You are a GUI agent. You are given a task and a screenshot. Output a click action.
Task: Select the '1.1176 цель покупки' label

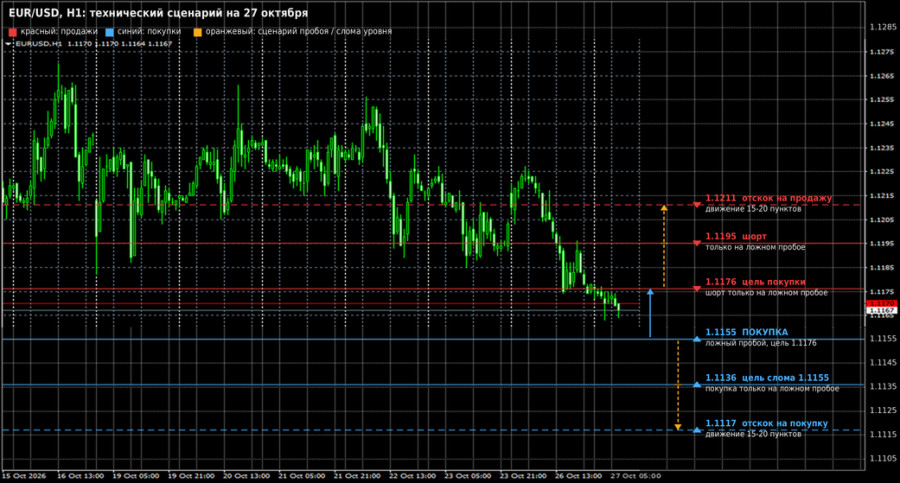pyautogui.click(x=755, y=282)
